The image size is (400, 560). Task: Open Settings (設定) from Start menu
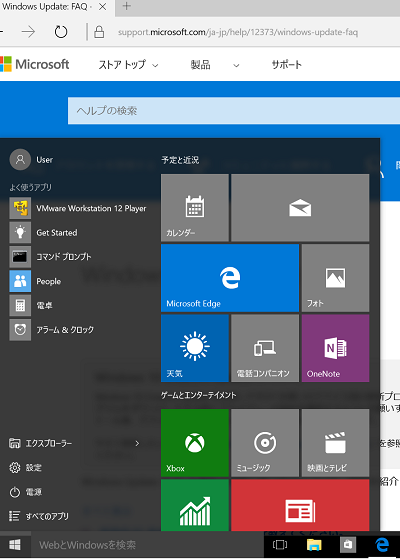pos(25,468)
